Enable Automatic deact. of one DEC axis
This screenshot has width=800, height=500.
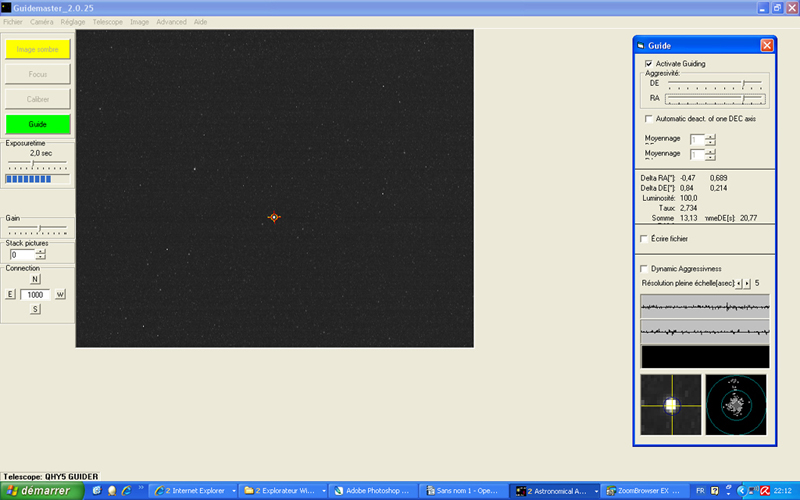click(648, 118)
